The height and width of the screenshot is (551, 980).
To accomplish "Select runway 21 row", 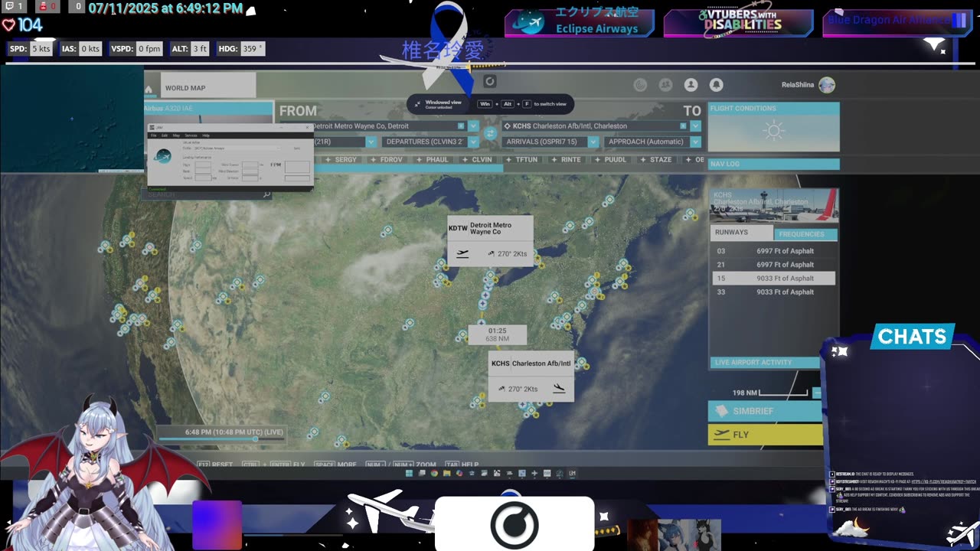I will (773, 265).
